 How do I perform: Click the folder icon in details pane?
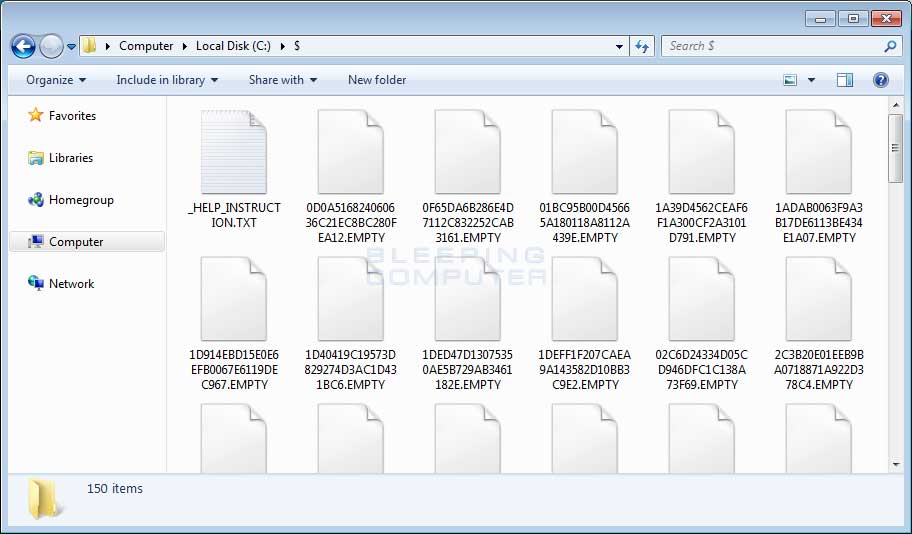point(44,499)
